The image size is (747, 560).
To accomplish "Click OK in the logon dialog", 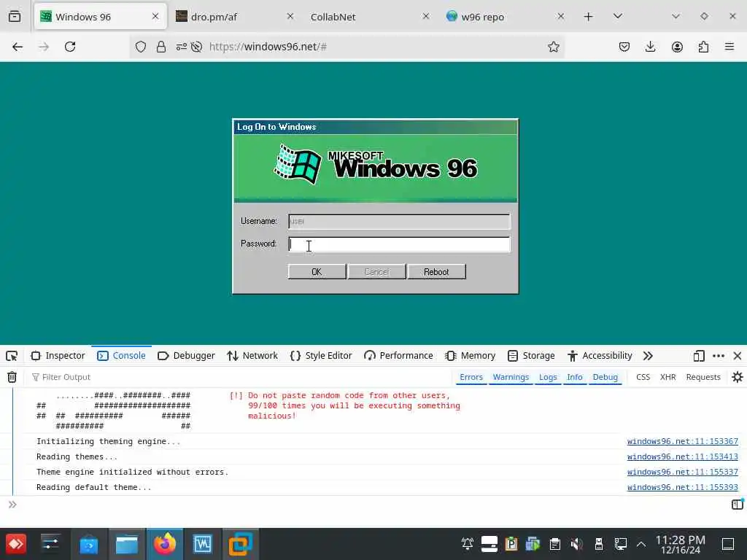I will click(317, 272).
